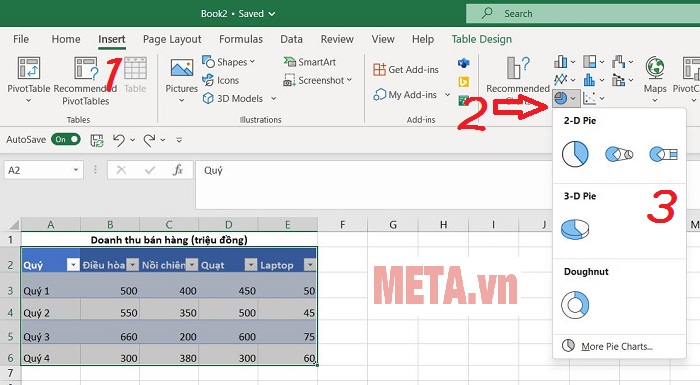Open the Help tab
The height and width of the screenshot is (385, 700).
tap(423, 39)
